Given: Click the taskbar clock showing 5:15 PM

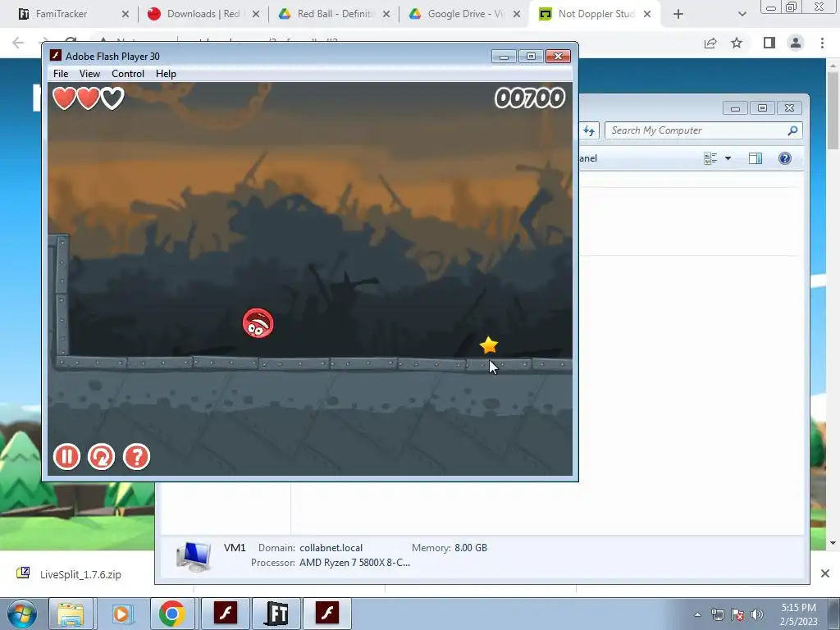Looking at the screenshot, I should pos(798,614).
